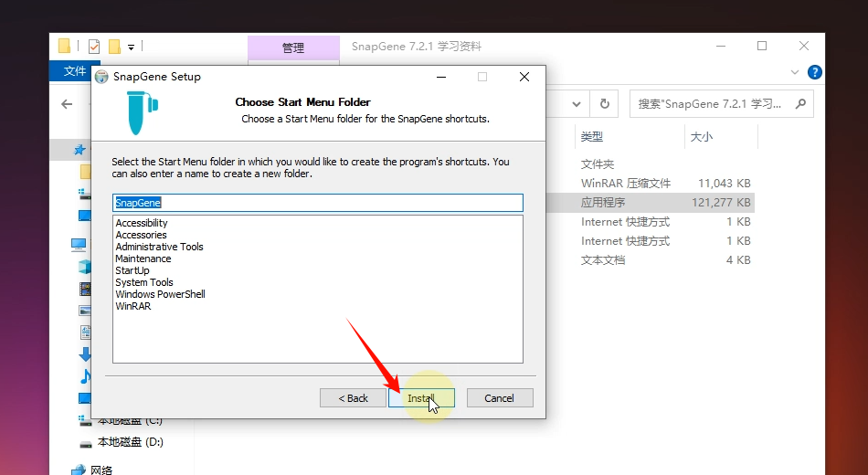Open the quick access toolbar dropdown arrow
868x475 pixels.
click(x=132, y=47)
